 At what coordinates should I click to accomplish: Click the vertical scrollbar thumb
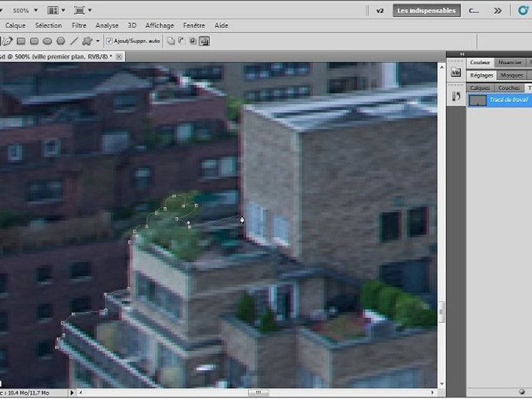[x=442, y=312]
